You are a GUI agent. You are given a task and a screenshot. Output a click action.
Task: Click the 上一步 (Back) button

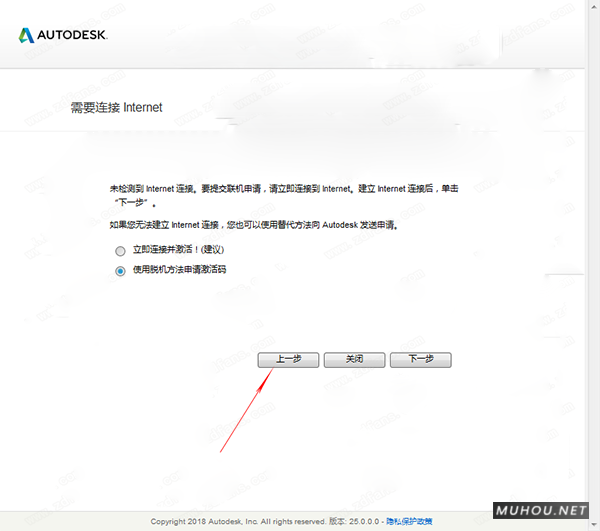288,360
